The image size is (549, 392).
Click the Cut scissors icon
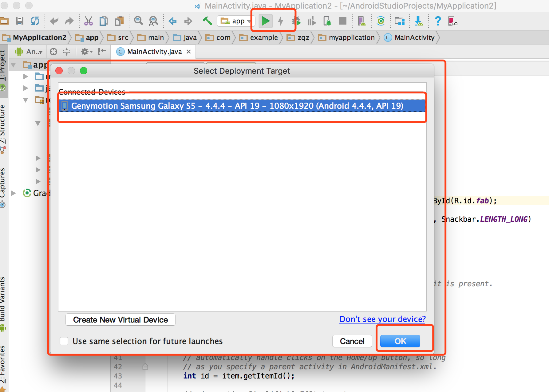tap(89, 21)
